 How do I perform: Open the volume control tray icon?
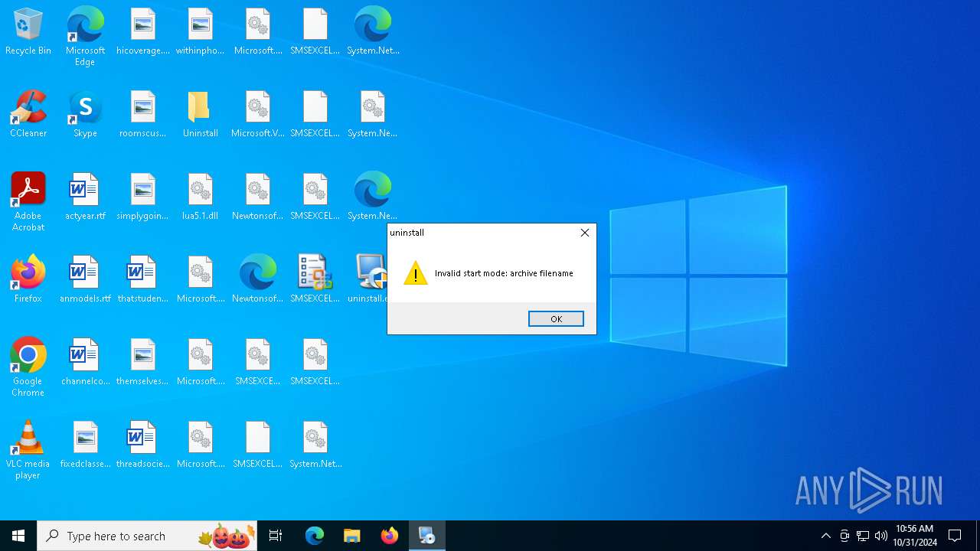click(x=881, y=536)
